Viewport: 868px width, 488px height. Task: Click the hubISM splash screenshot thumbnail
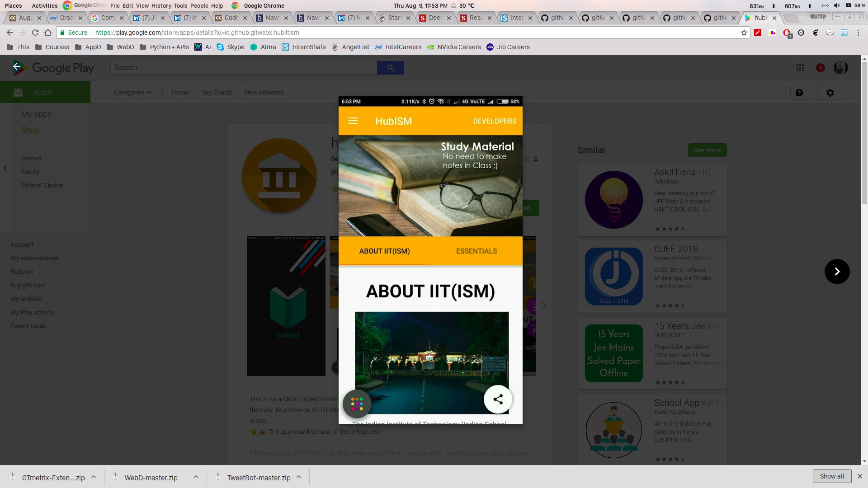tap(286, 306)
